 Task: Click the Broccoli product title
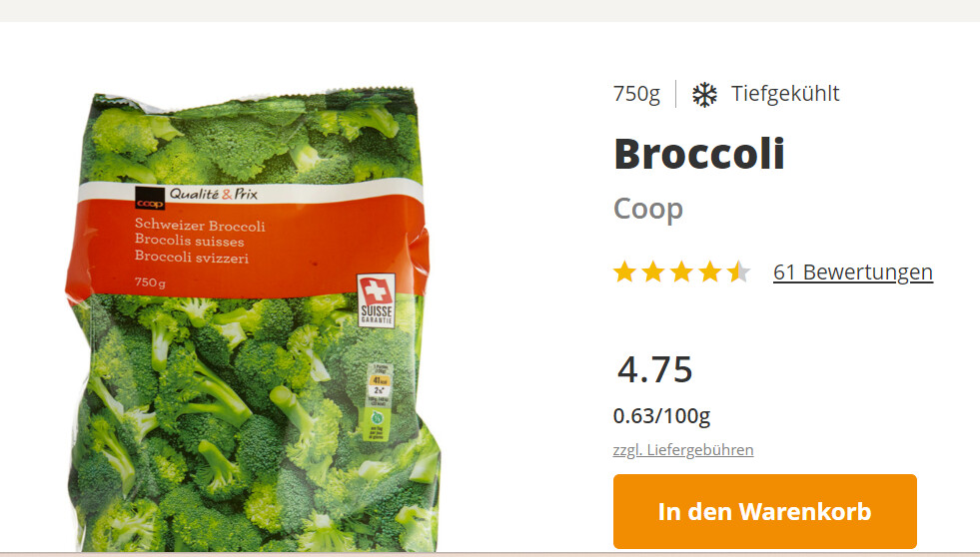(699, 154)
